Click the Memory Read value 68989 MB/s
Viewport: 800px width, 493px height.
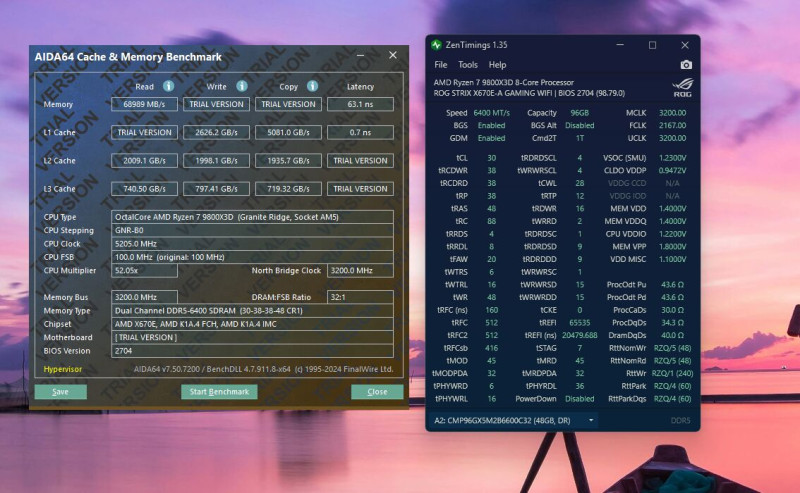coord(144,104)
